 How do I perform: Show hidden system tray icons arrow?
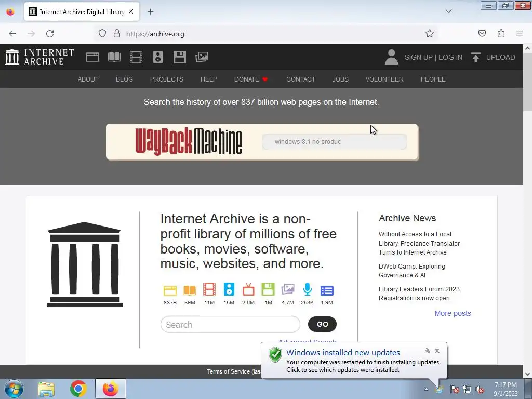[x=426, y=389]
